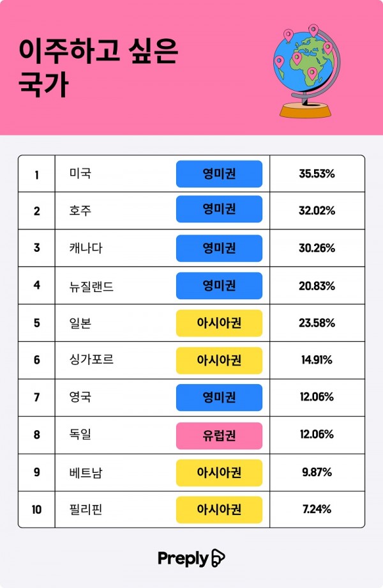Click the globe illustration icon
The image size is (383, 588).
coord(304,72)
